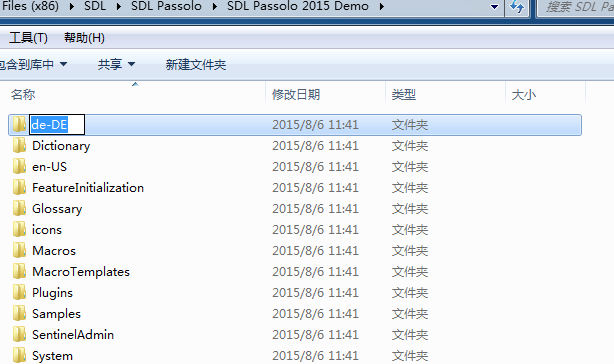Select the MacroTemplates folder name

81,272
